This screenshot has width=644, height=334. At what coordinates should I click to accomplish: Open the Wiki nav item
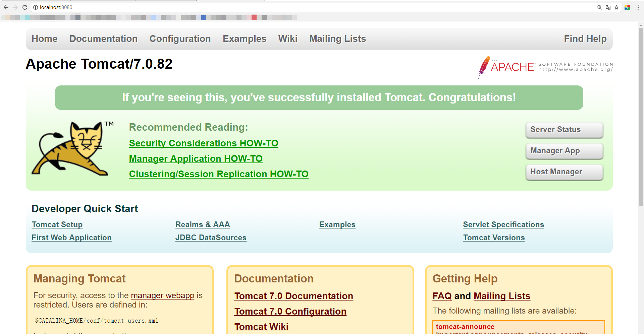coord(288,39)
